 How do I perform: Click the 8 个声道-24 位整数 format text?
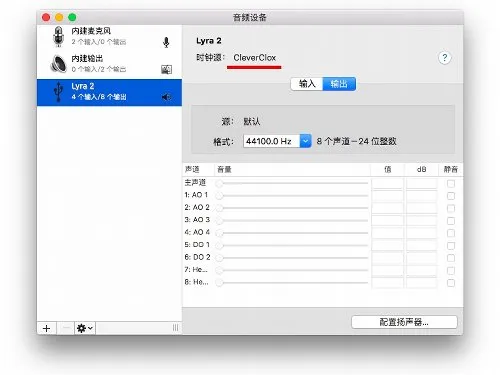356,141
